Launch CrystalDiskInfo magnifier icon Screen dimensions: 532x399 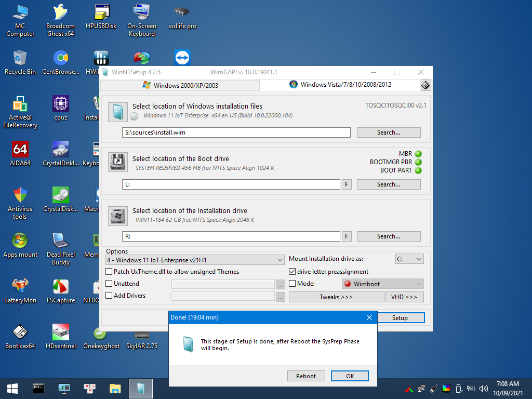(61, 154)
